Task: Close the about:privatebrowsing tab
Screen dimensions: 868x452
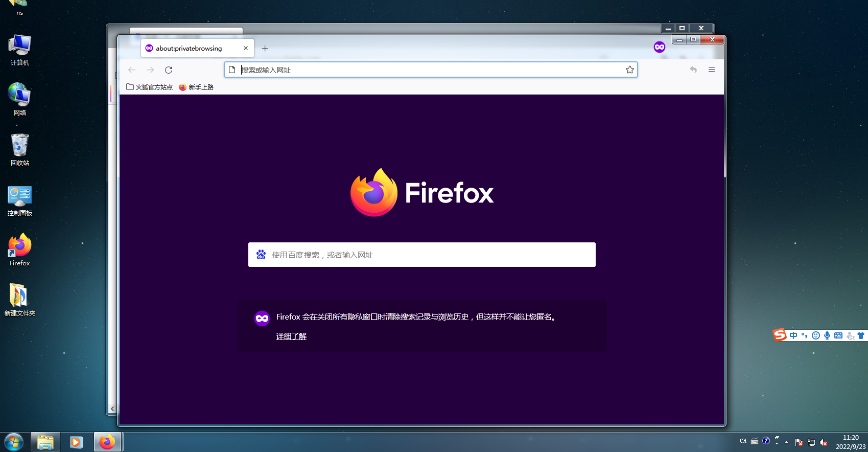Action: [x=246, y=48]
